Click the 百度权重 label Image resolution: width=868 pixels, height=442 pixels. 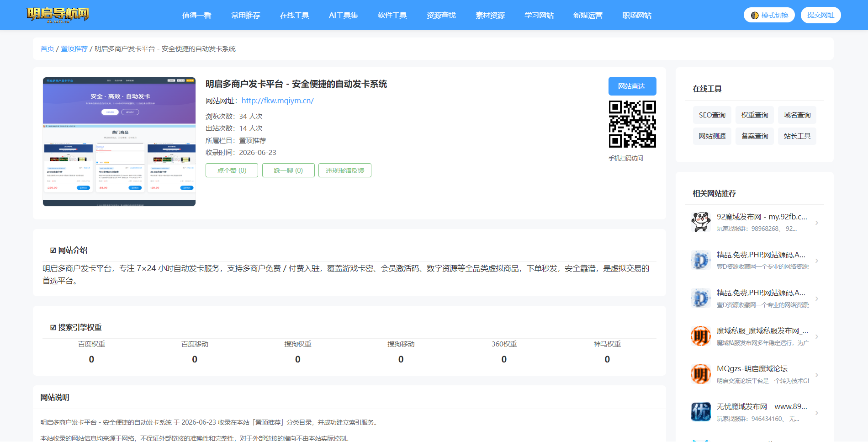(91, 344)
